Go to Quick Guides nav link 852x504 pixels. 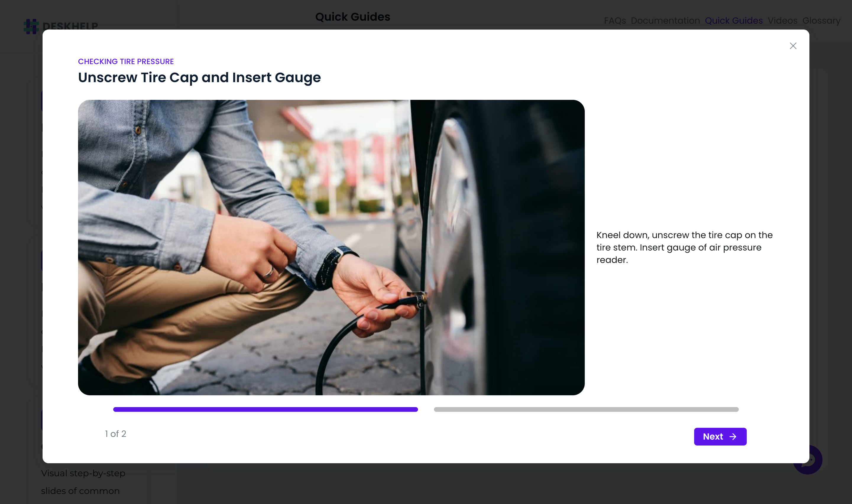point(734,21)
